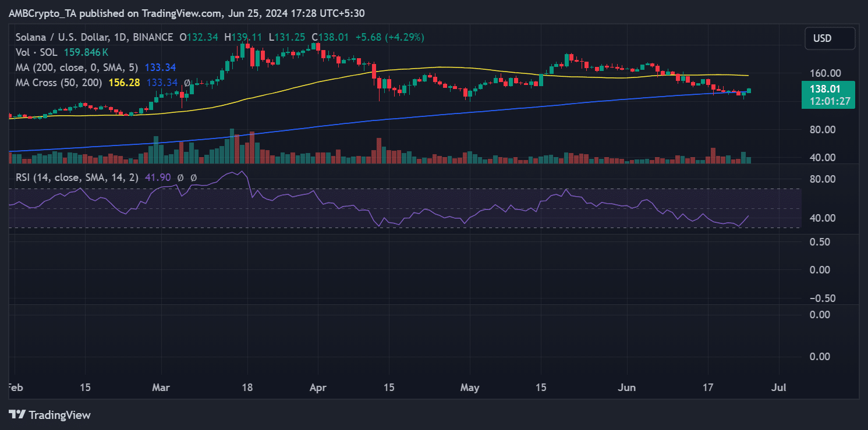This screenshot has height=430, width=868.
Task: Click the Vol · SOL indicator label
Action: point(37,52)
